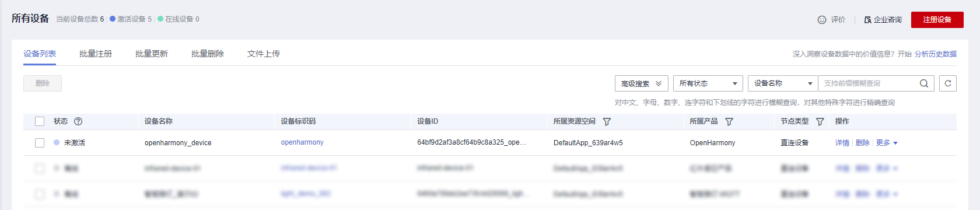
Task: Click 直连设备 node type cell
Action: point(794,143)
